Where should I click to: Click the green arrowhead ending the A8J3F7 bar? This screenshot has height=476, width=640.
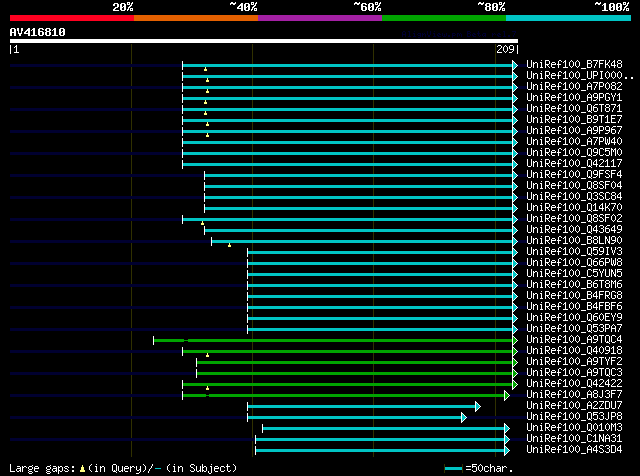[x=507, y=395]
